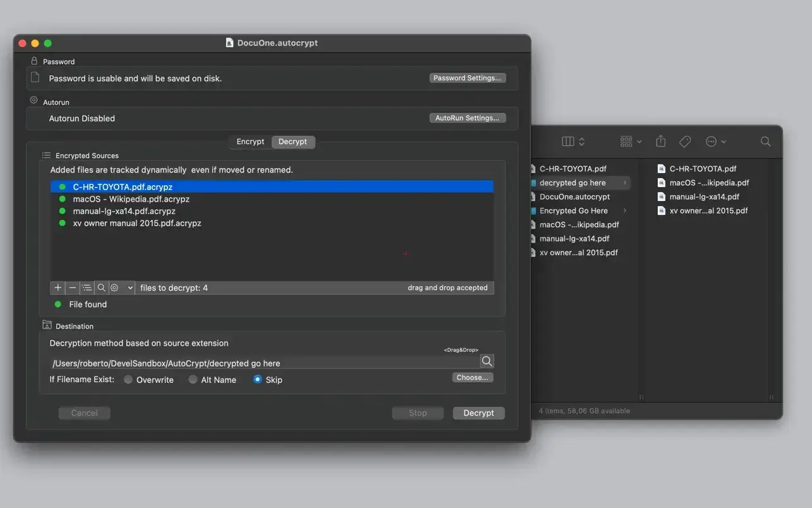Expand the Encrypted Go Here folder chevron
The width and height of the screenshot is (812, 508).
(625, 210)
